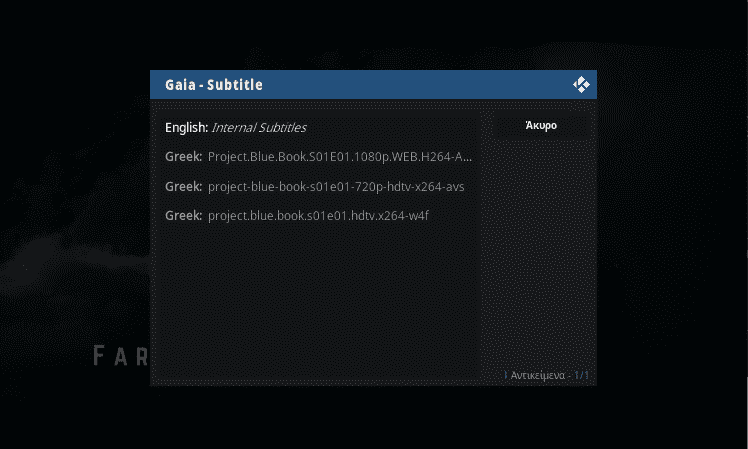Click the small blue marker beside Αντικείμενα
The height and width of the screenshot is (449, 748).
[506, 376]
